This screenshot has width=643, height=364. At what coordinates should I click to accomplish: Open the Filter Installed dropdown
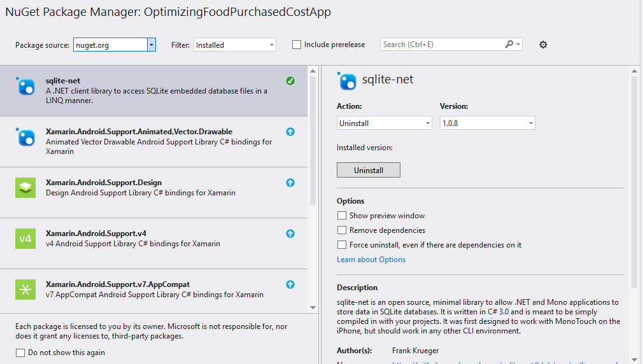pos(234,45)
